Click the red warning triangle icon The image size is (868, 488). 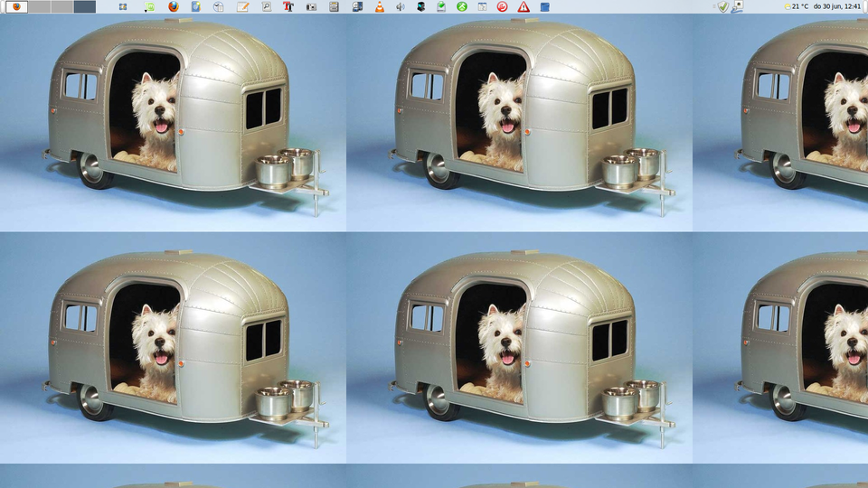pyautogui.click(x=524, y=6)
